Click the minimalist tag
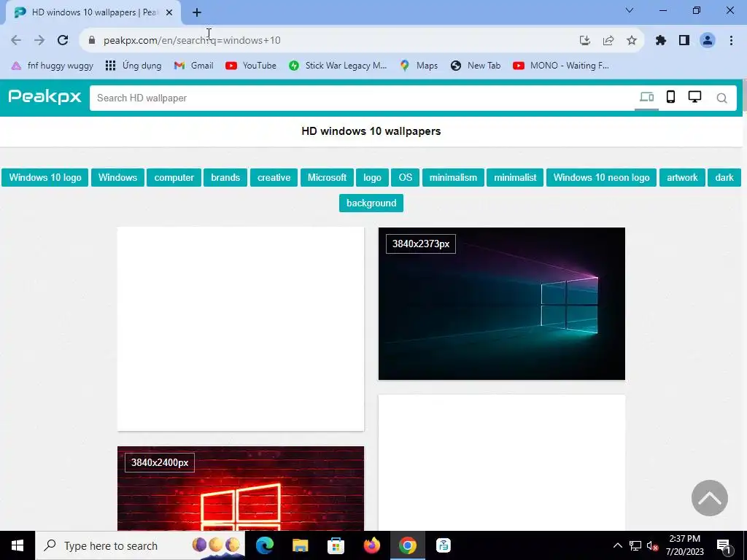 (515, 178)
